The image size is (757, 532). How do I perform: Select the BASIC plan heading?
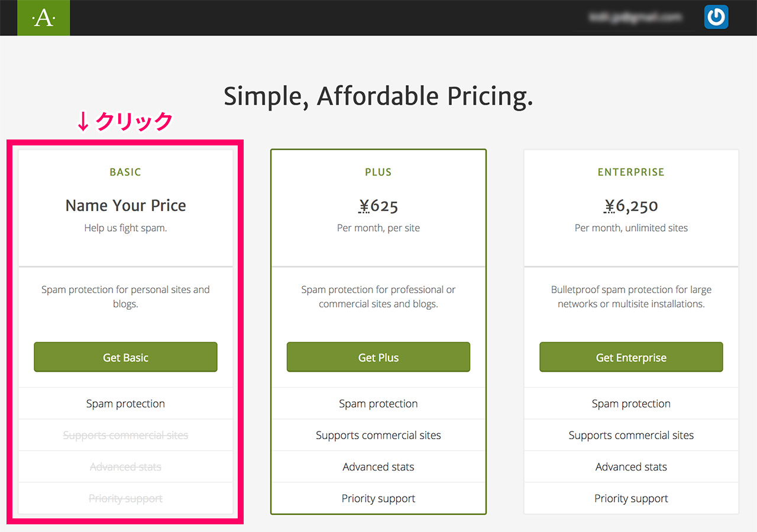[125, 172]
